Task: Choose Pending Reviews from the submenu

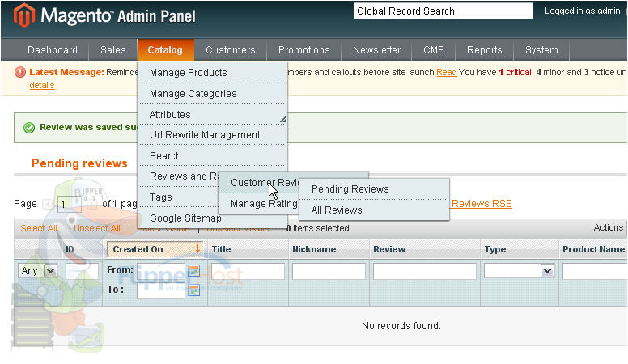Action: pyautogui.click(x=374, y=189)
